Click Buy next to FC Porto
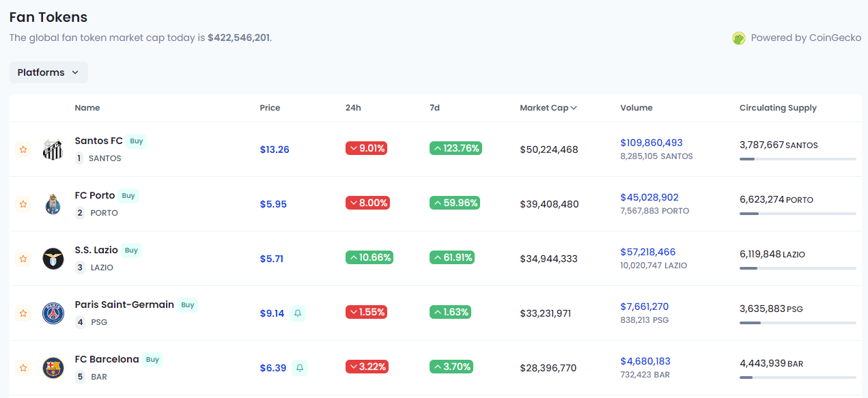This screenshot has width=868, height=398. [x=128, y=196]
